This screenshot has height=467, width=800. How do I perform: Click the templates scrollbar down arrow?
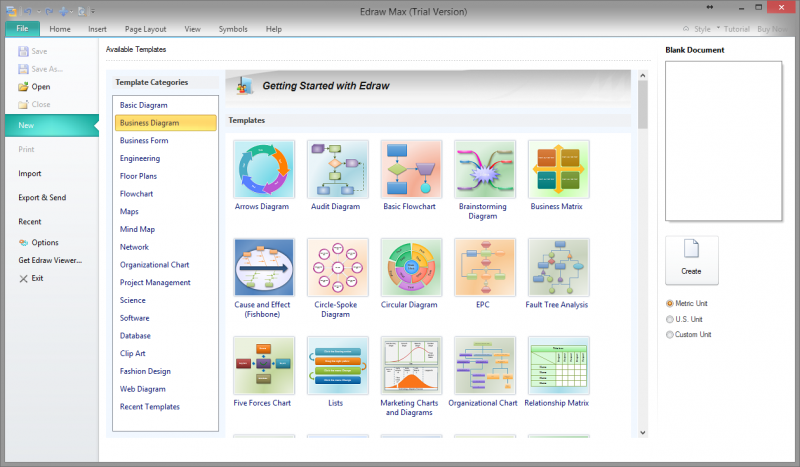[643, 433]
